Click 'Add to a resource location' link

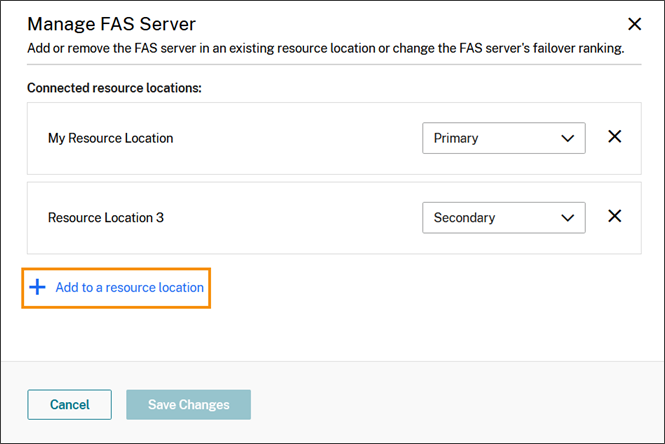(x=130, y=287)
